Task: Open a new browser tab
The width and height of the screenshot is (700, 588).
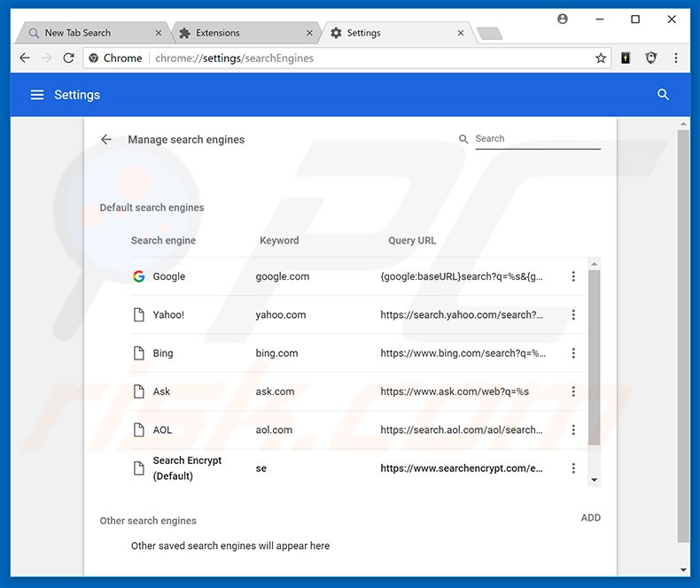Action: (489, 33)
